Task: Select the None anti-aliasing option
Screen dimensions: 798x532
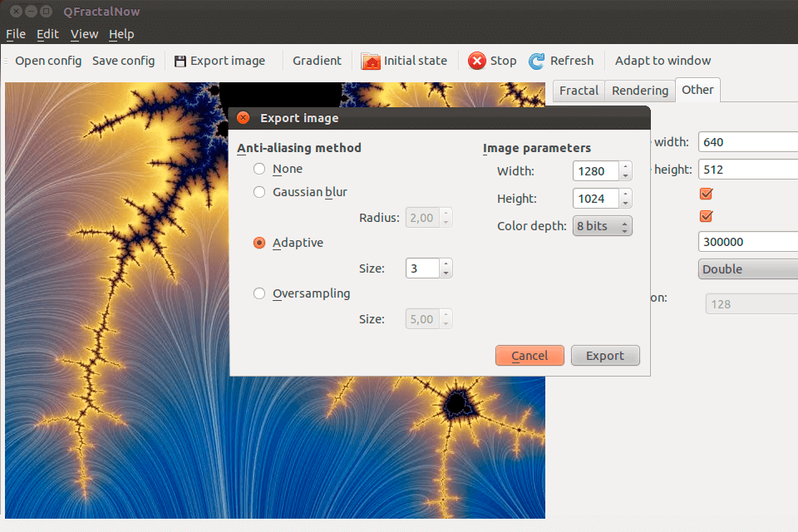Action: pos(259,169)
